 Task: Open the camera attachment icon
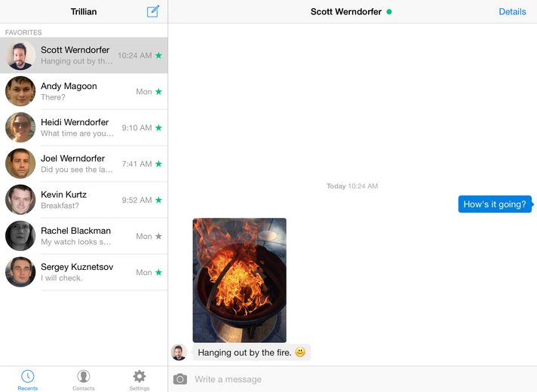[x=180, y=379]
